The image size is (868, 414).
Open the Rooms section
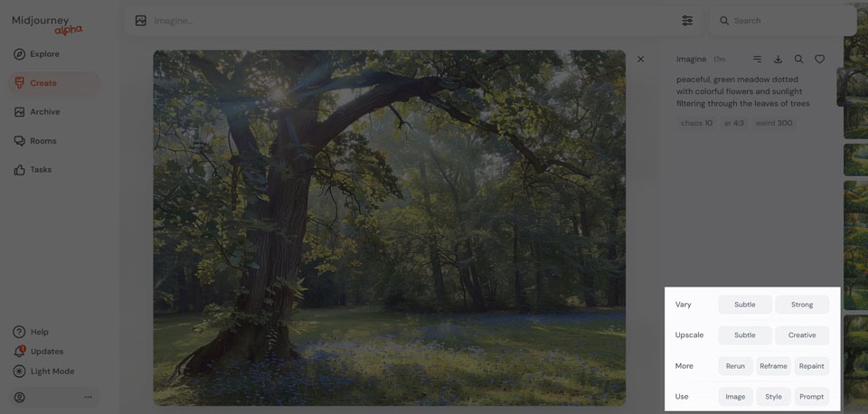tap(35, 141)
